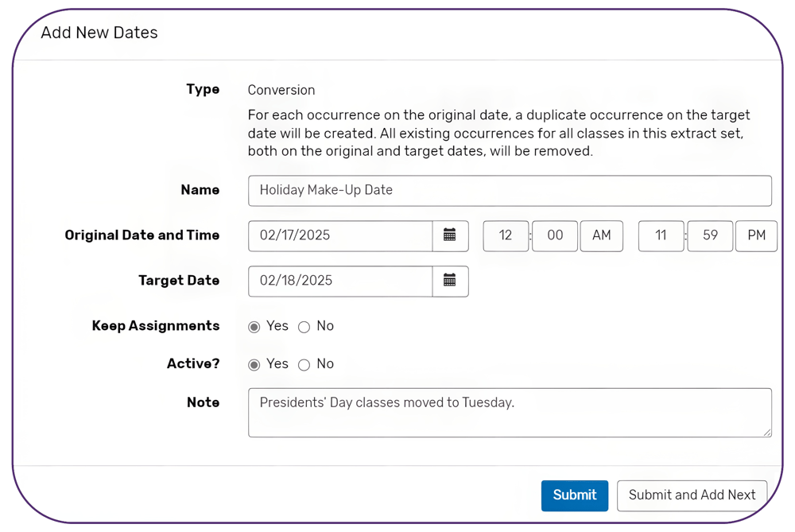Toggle the end time PM button

tap(757, 236)
